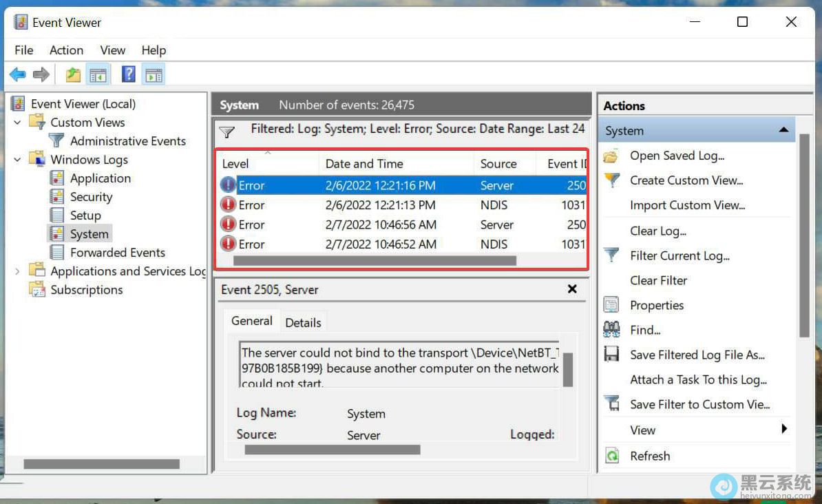
Task: Click the Find binoculars icon
Action: point(611,330)
